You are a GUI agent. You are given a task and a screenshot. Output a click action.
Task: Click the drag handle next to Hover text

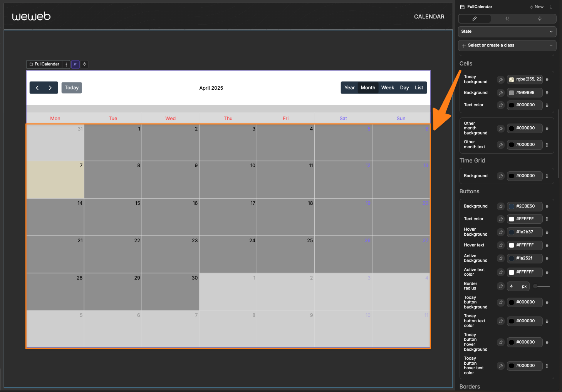pyautogui.click(x=547, y=245)
